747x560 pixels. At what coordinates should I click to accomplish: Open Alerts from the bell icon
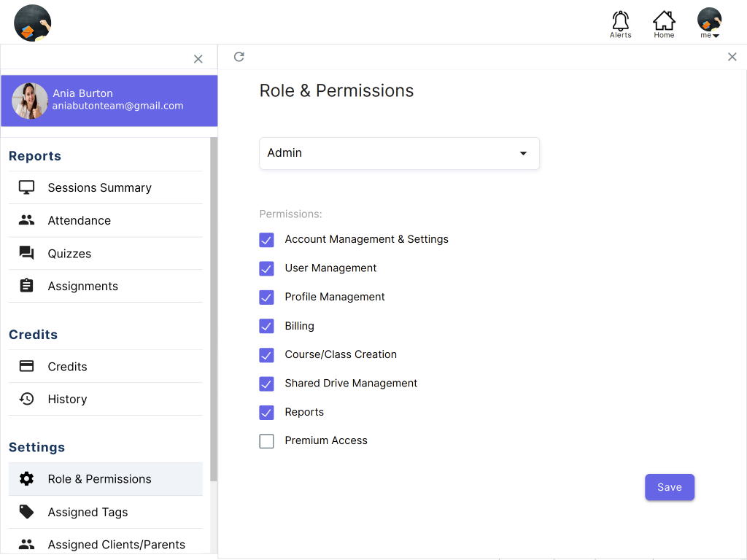point(620,24)
